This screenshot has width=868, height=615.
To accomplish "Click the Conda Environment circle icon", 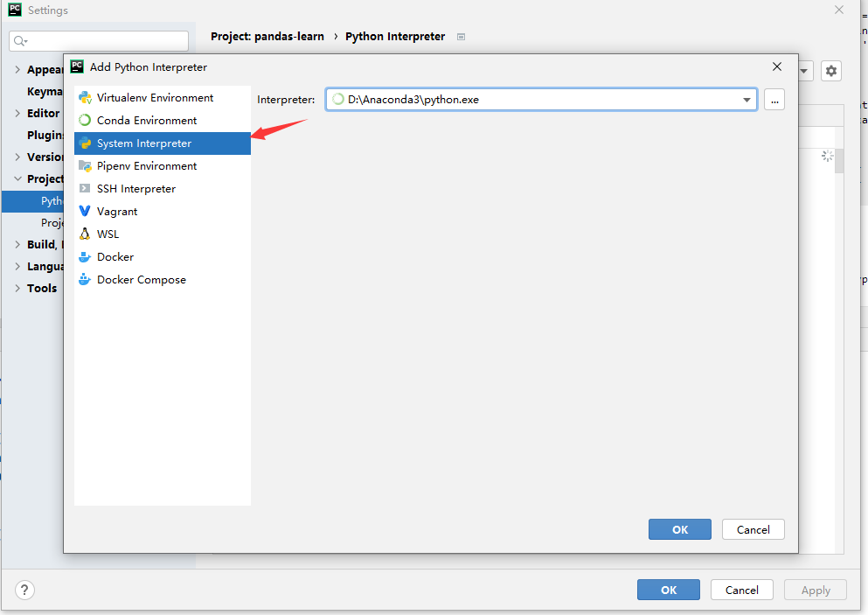I will pyautogui.click(x=85, y=120).
